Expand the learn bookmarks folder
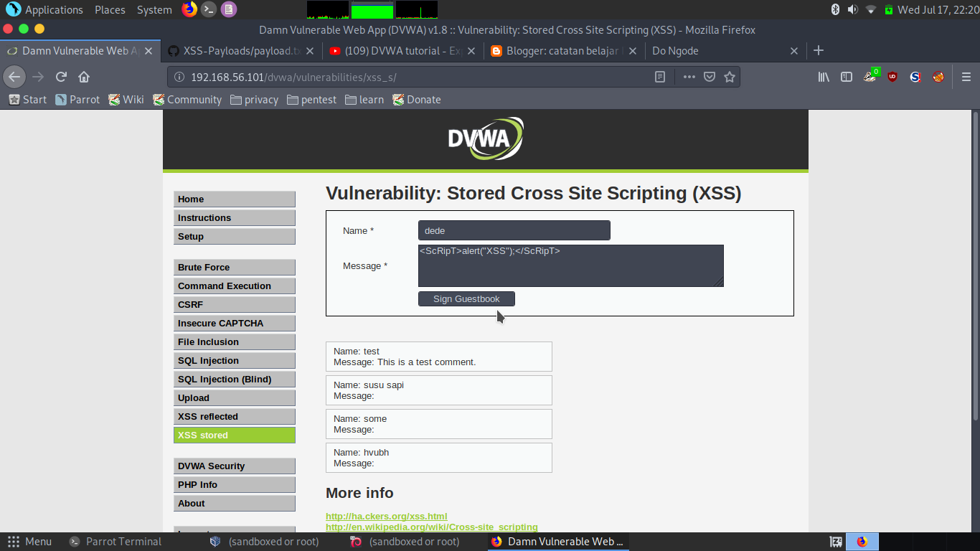The width and height of the screenshot is (980, 551). (364, 100)
